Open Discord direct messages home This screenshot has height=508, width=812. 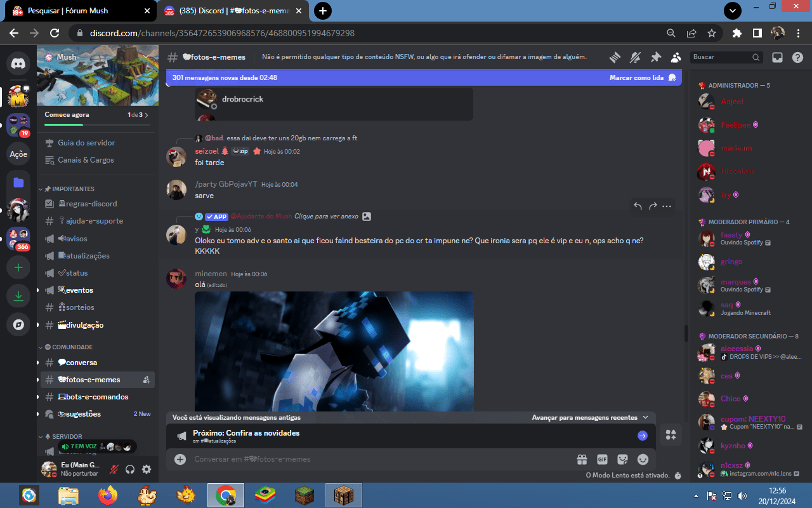coord(18,62)
